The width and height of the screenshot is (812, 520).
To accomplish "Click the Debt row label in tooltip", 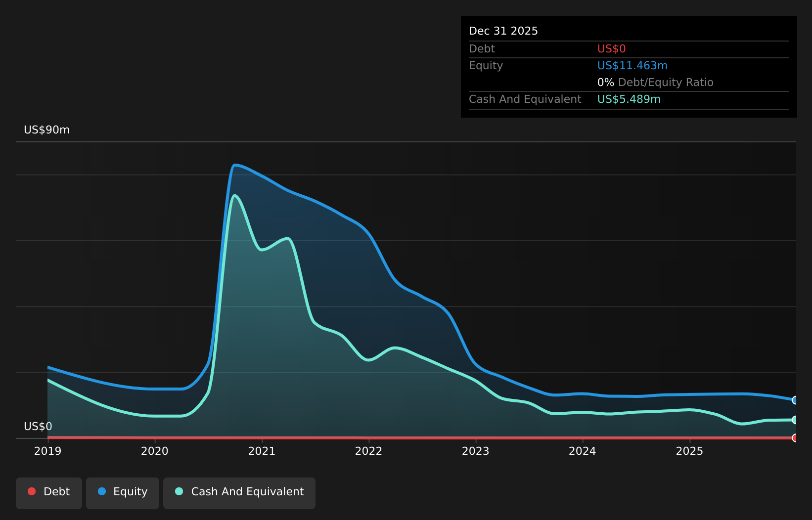I will [x=482, y=49].
